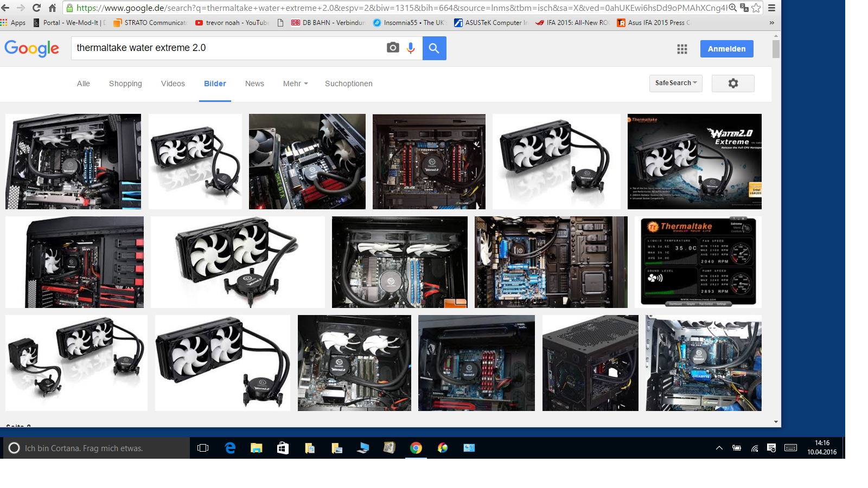The image size is (868, 488).
Task: Show more bookmarks with the chevron
Action: tap(771, 23)
